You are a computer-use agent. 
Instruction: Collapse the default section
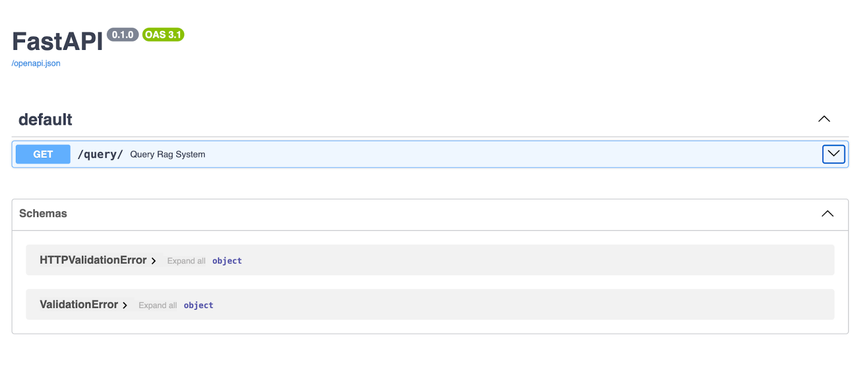824,119
